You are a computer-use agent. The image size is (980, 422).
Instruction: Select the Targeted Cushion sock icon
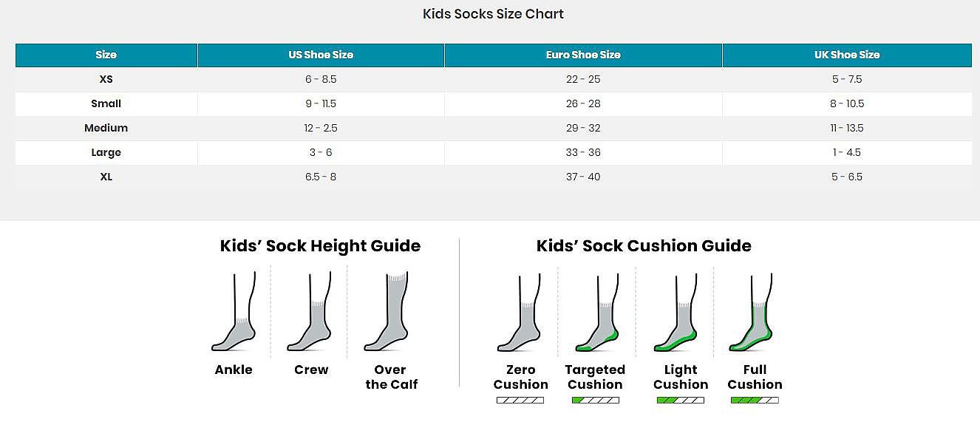tap(597, 313)
